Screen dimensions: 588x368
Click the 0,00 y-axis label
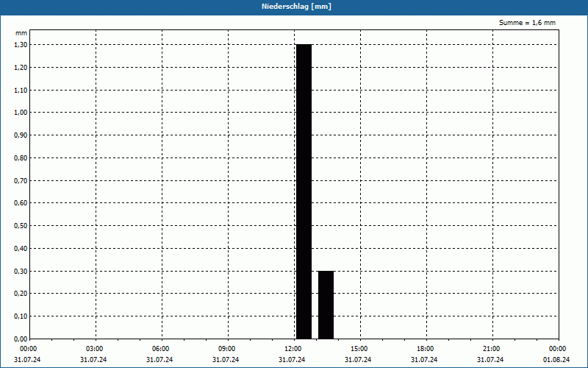tap(21, 339)
